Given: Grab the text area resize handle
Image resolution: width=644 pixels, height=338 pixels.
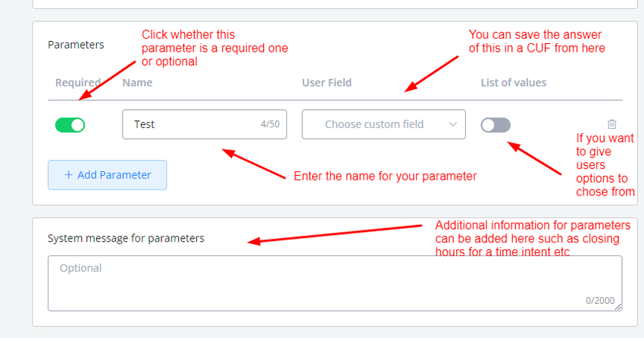Looking at the screenshot, I should [618, 307].
